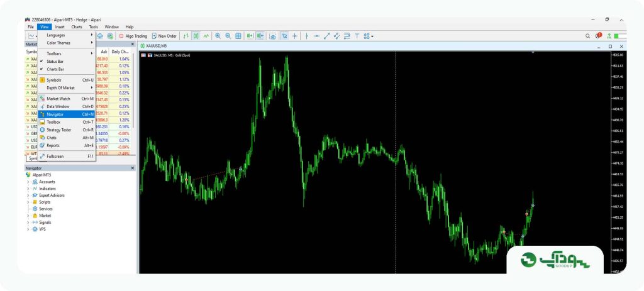Click the Daily Change column header
Image resolution: width=644 pixels, height=291 pixels.
point(120,52)
